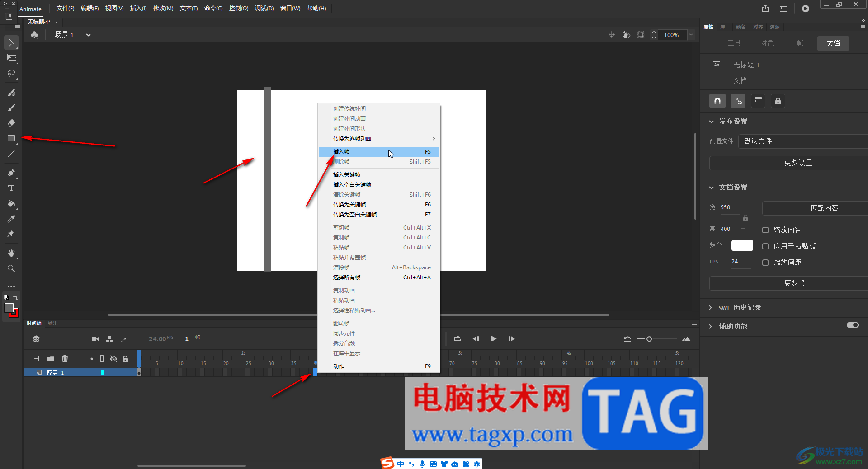
Task: Select the Paint Bucket tool
Action: coord(11,203)
